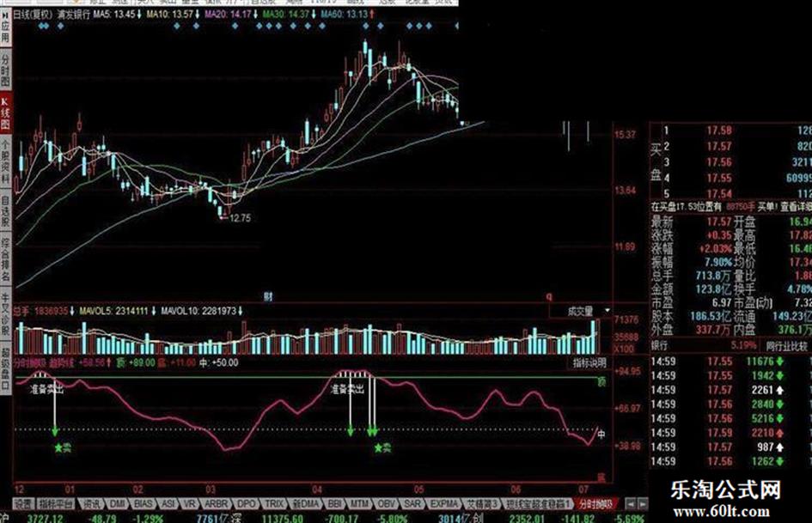This screenshot has width=812, height=523.
Task: Open 综合排名 in the sidebar
Action: tap(5, 258)
